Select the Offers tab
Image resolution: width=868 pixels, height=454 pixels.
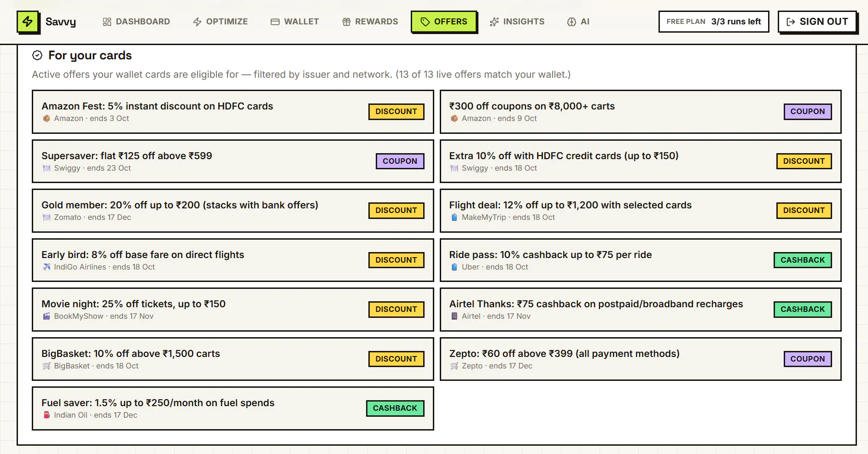coord(444,22)
